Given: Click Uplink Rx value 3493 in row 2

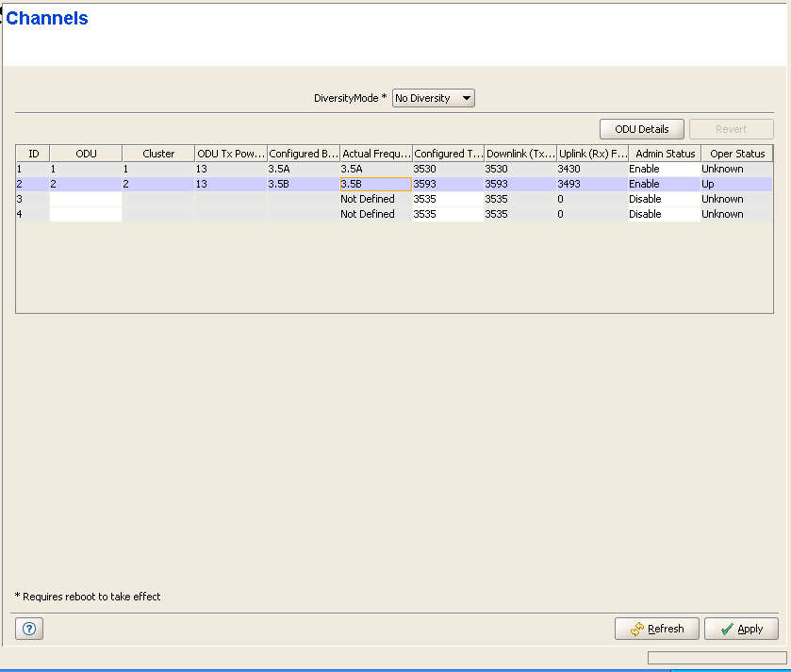Looking at the screenshot, I should point(591,184).
